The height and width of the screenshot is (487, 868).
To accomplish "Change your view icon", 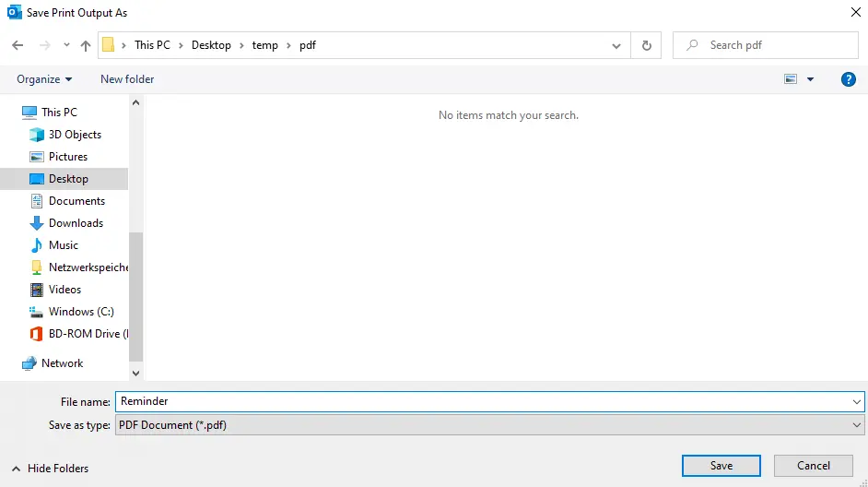I will click(x=791, y=79).
